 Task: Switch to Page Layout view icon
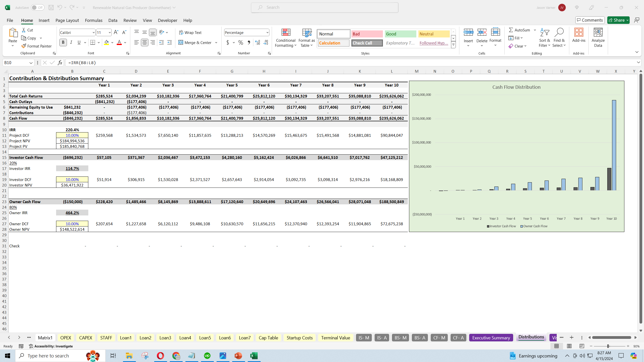tap(569, 346)
